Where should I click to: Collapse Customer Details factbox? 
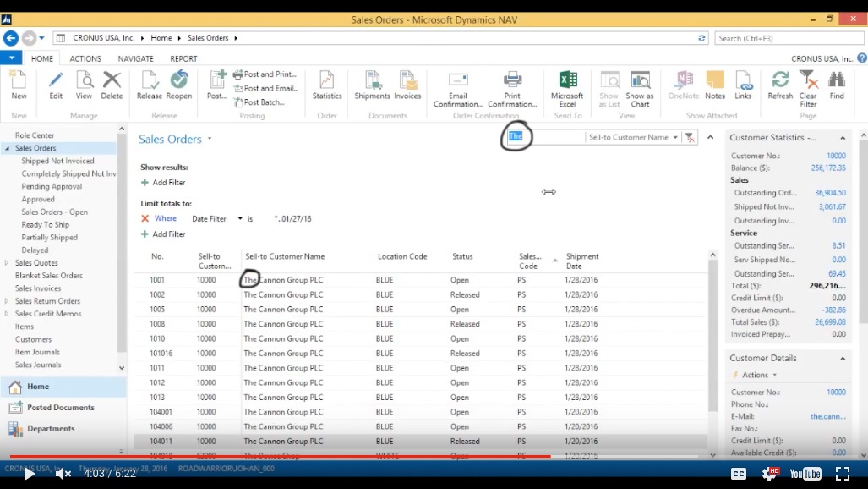pyautogui.click(x=843, y=358)
